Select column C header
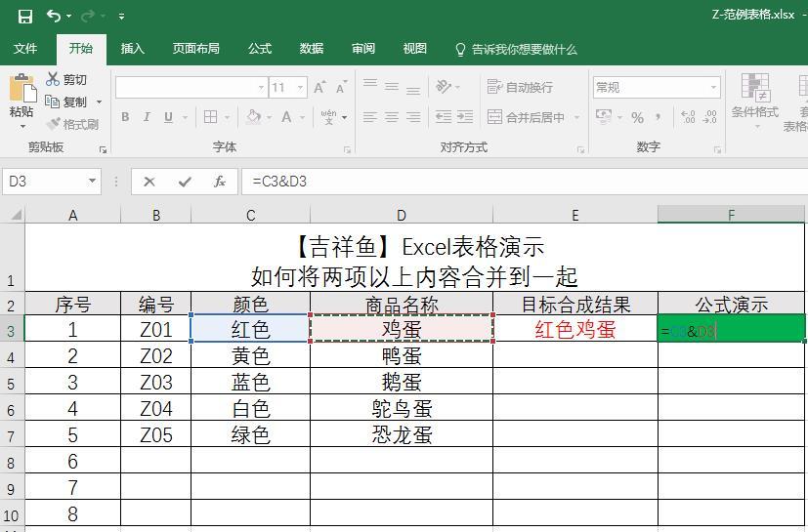The image size is (808, 532). 250,215
